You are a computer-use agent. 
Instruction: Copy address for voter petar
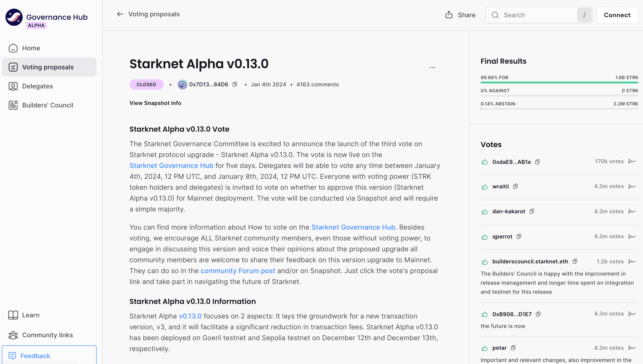click(x=513, y=348)
